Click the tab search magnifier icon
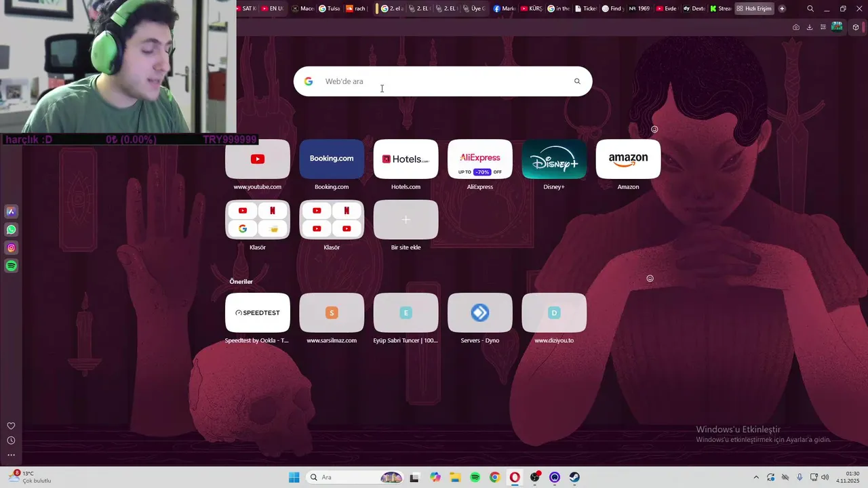Viewport: 868px width, 488px height. 810,9
